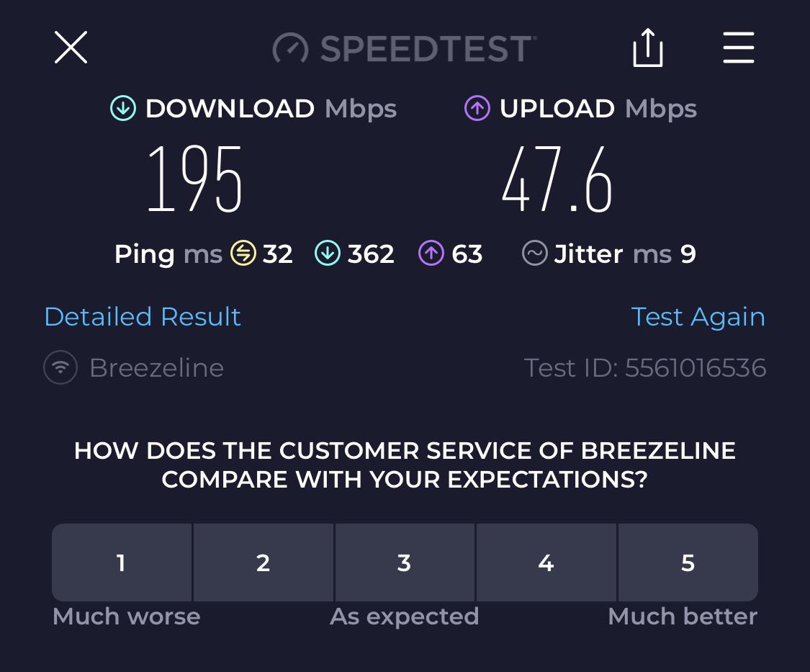Select the upload arrow icon next to UPLOAD
Screen dimensions: 810x672
point(477,108)
